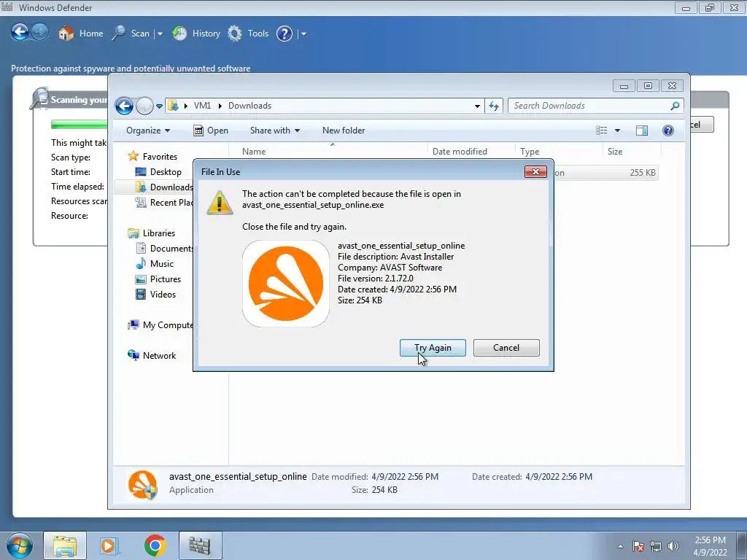Switch to Windows Defender taskbar button
This screenshot has width=747, height=560.
click(x=200, y=545)
